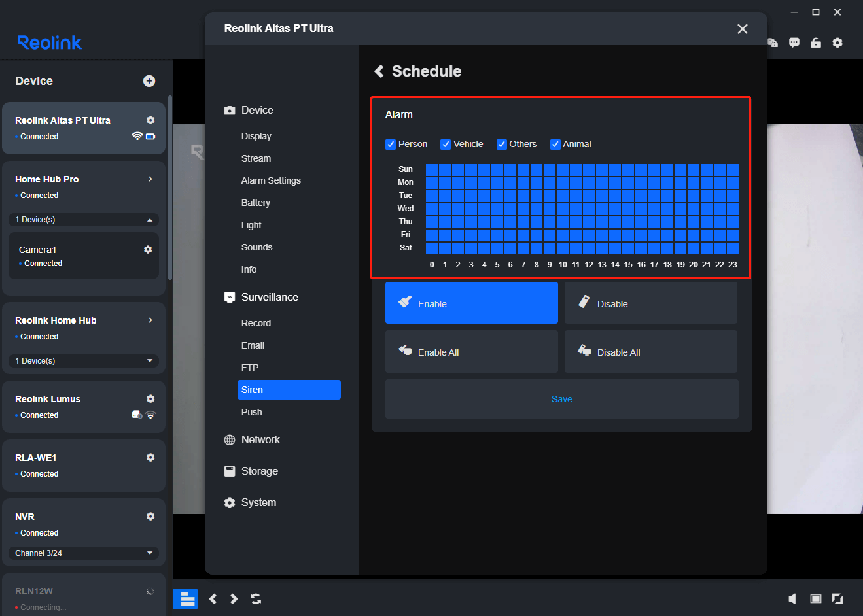
Task: Go to previous page arrow in bottom bar
Action: 213,599
